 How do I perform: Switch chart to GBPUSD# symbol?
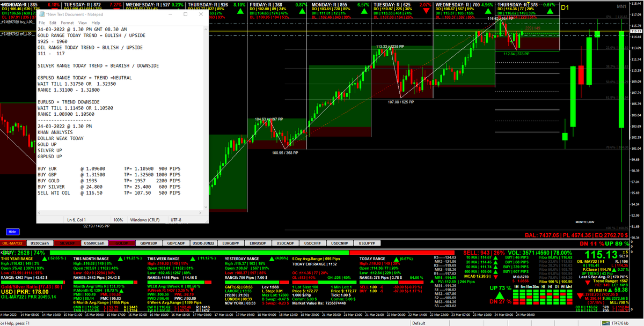tap(149, 243)
